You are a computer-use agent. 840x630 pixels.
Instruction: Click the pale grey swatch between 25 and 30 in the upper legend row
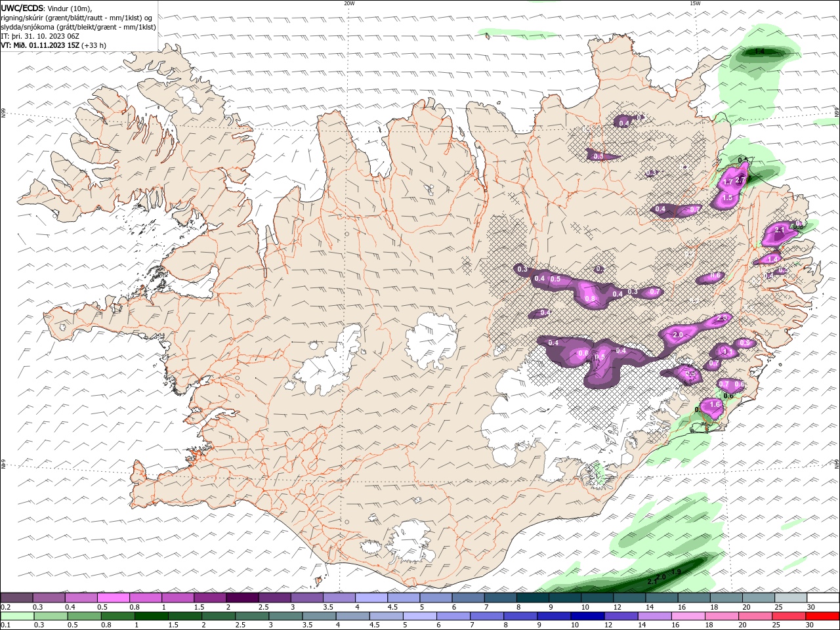[x=790, y=598]
